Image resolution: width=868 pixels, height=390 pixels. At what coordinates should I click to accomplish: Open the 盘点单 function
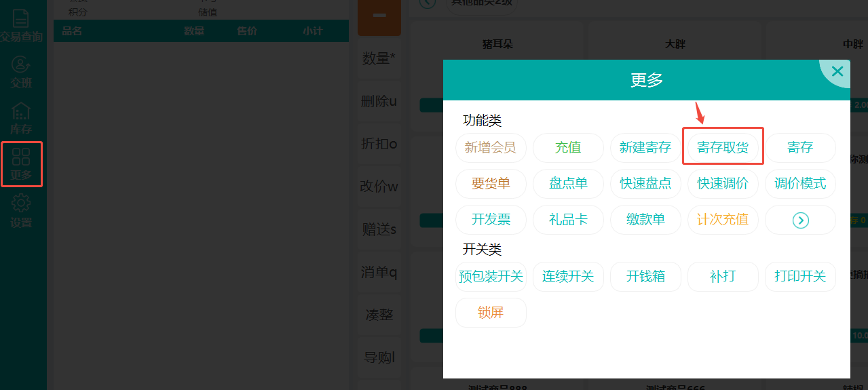coord(568,183)
